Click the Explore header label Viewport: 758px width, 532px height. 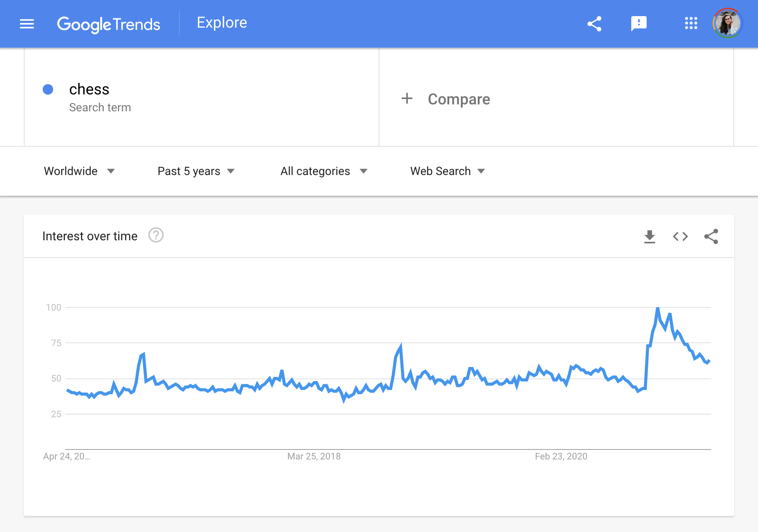click(222, 23)
